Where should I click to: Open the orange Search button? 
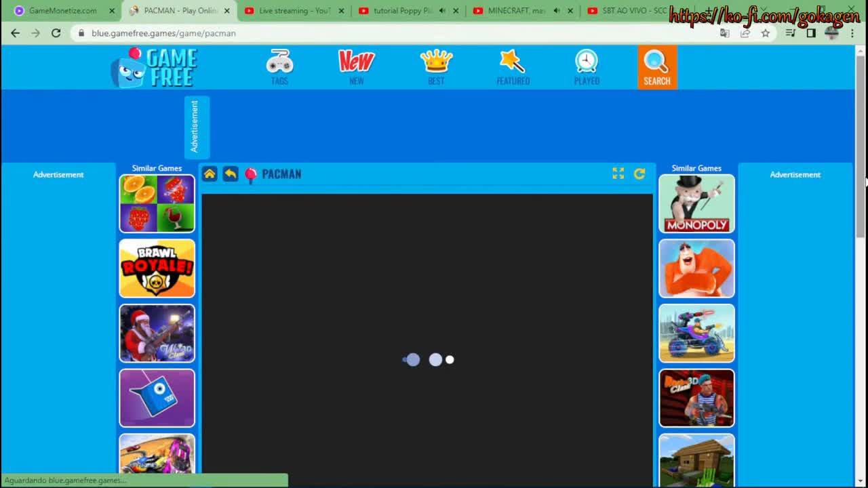click(656, 67)
